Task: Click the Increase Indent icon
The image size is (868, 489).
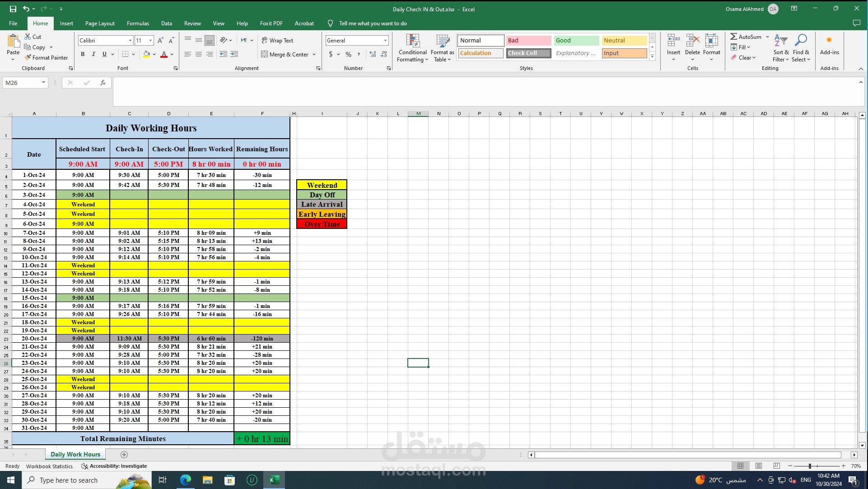Action: pyautogui.click(x=234, y=54)
